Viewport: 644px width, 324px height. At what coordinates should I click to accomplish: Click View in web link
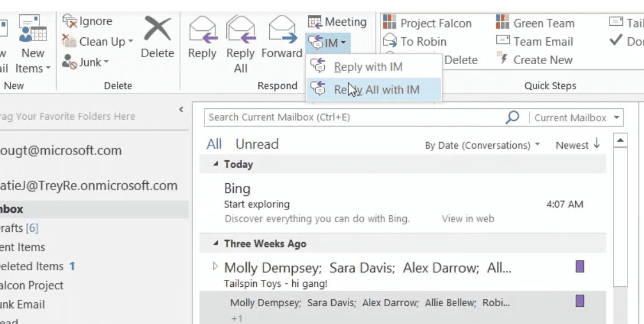[468, 219]
